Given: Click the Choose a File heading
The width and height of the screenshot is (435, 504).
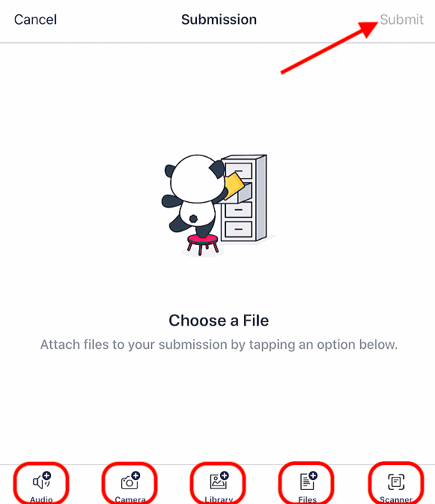Looking at the screenshot, I should coord(219,321).
